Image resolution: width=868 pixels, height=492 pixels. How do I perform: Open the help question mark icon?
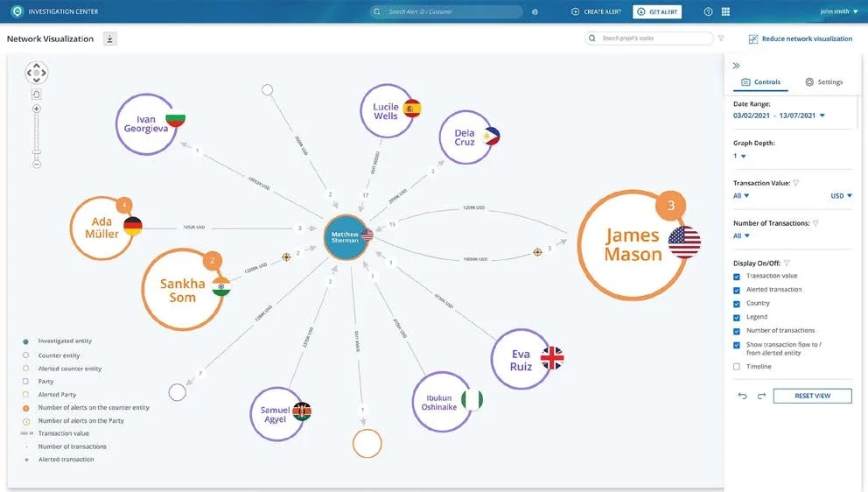708,11
